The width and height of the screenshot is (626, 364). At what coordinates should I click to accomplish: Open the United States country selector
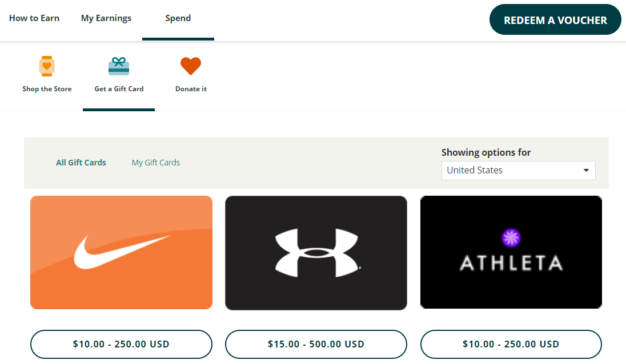(518, 170)
